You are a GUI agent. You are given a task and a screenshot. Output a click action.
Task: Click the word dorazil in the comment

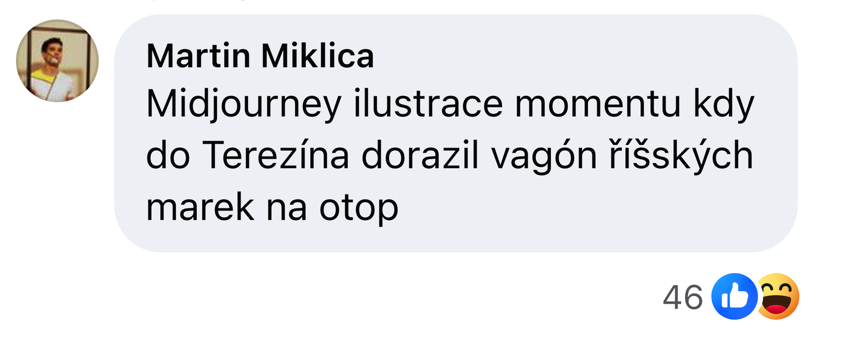[420, 156]
